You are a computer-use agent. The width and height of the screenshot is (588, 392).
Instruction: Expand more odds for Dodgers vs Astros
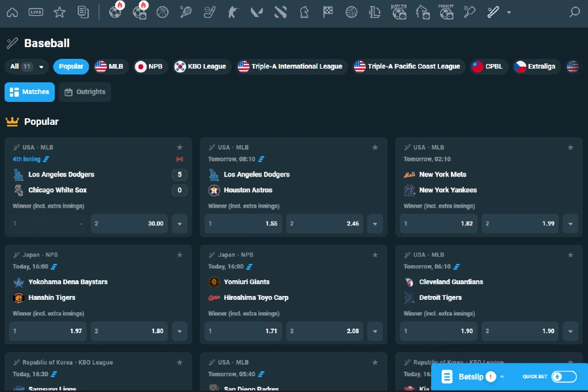[x=375, y=223]
